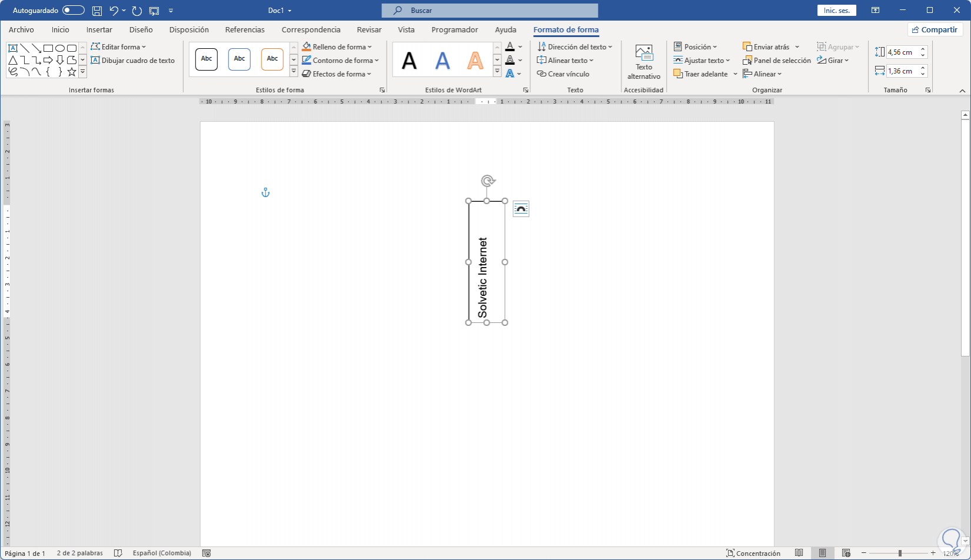Switch to Read Mode view

click(799, 553)
